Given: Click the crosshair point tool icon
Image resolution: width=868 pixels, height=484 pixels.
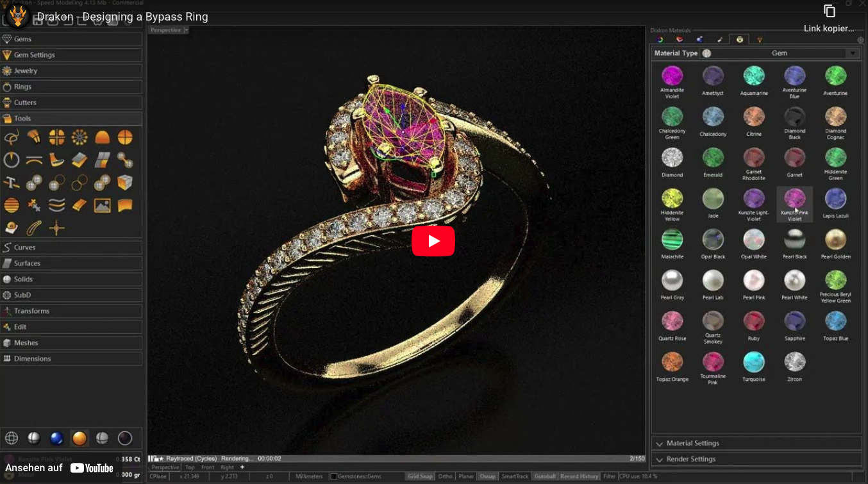Looking at the screenshot, I should (x=57, y=228).
